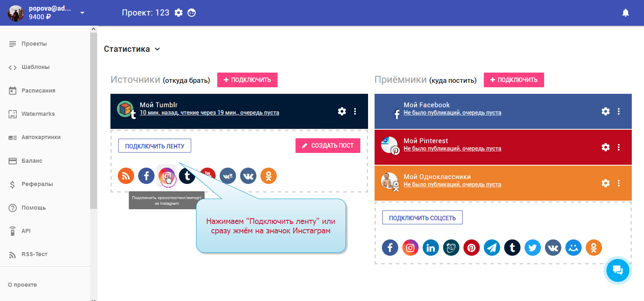
Task: Open notifications bell icon
Action: pyautogui.click(x=626, y=13)
